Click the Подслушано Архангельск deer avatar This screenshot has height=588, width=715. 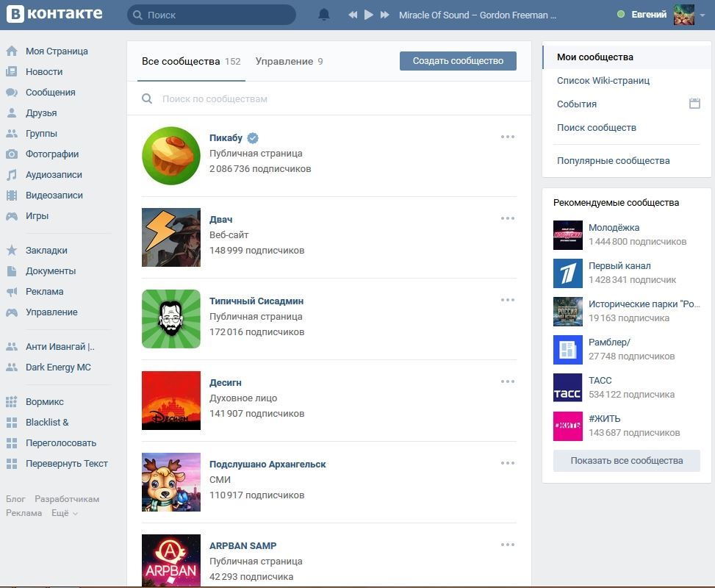[171, 481]
